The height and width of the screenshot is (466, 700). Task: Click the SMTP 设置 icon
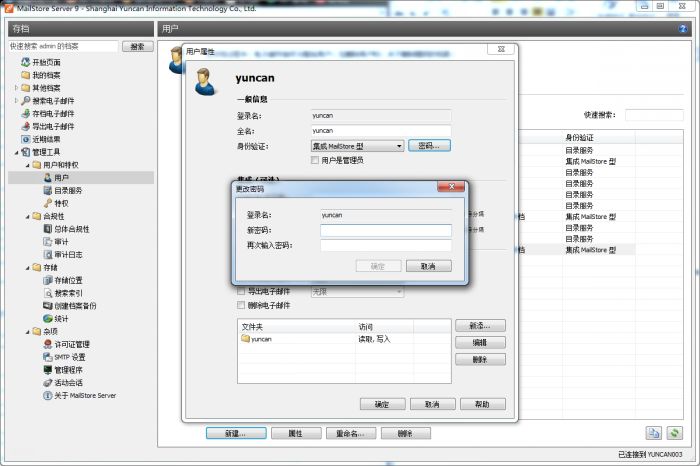point(48,357)
